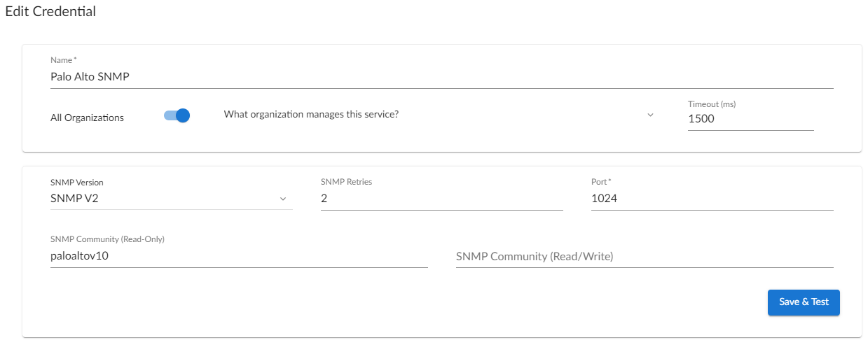Image resolution: width=868 pixels, height=347 pixels.
Task: Click the read-only community field paloaltov10
Action: tap(239, 256)
